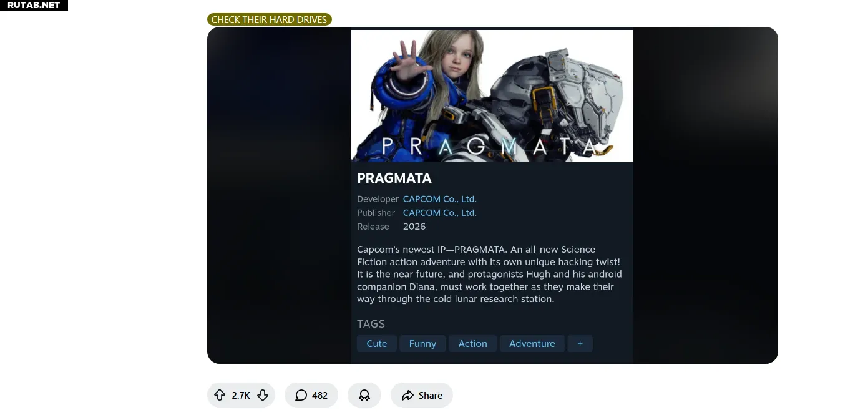Select the Funny tag
This screenshot has width=868, height=415.
422,343
